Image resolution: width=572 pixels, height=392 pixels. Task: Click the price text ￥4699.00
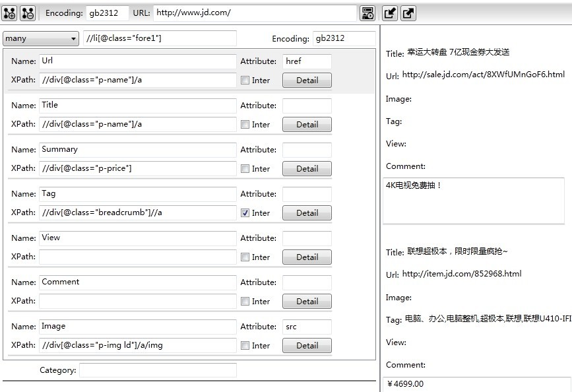pos(405,384)
